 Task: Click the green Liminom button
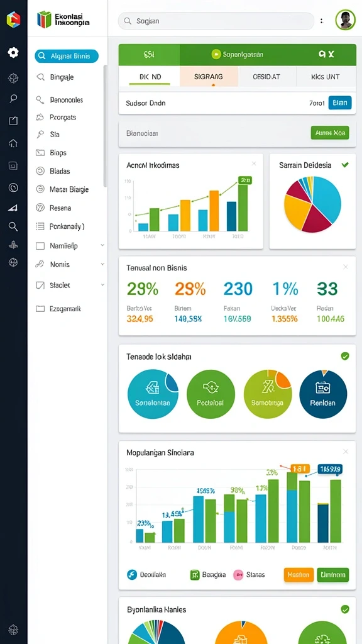click(x=333, y=575)
